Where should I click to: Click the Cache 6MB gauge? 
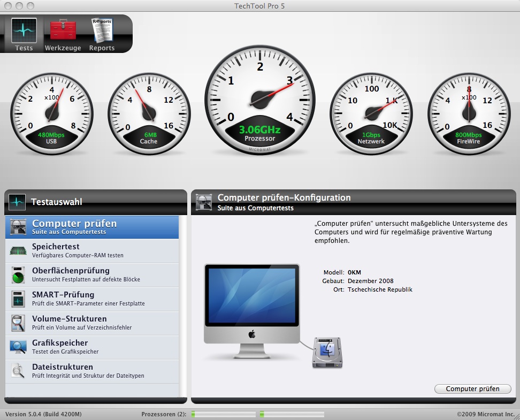[149, 112]
